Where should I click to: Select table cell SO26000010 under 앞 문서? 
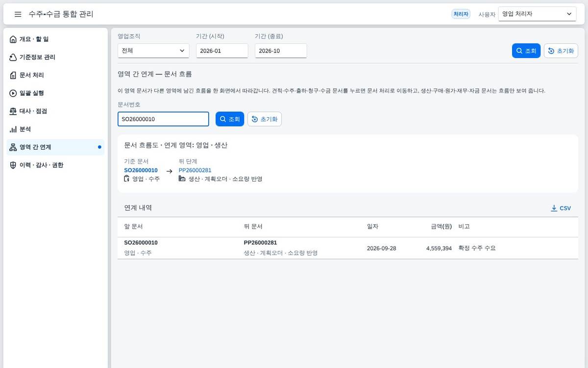[141, 243]
